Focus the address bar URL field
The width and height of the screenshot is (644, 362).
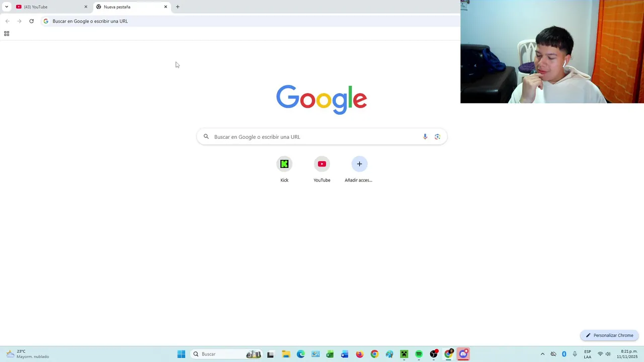click(250, 21)
